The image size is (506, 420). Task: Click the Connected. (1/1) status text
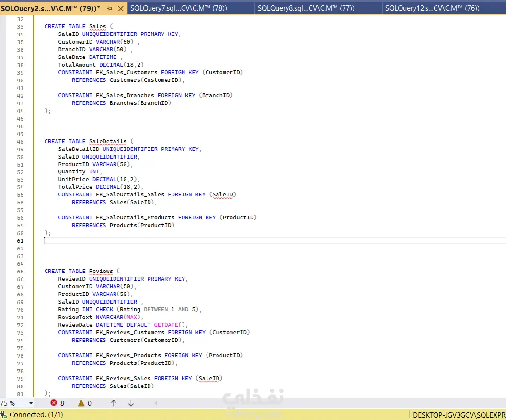coord(36,415)
